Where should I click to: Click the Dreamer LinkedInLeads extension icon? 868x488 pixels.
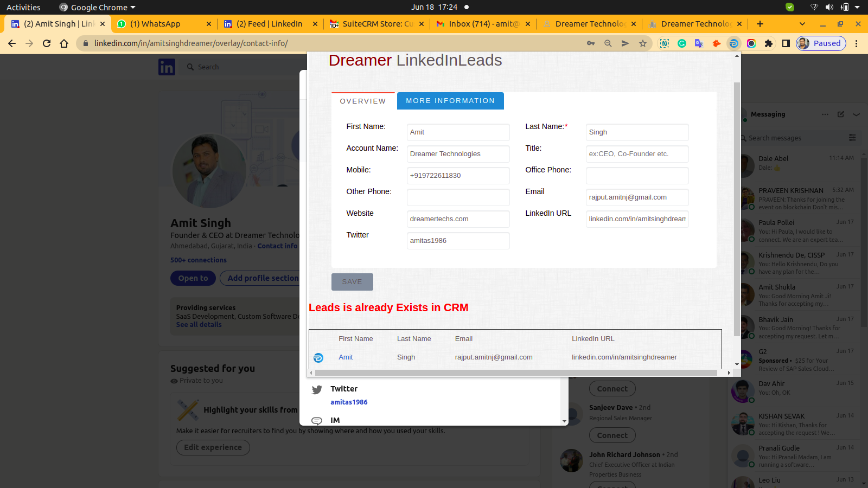point(734,43)
